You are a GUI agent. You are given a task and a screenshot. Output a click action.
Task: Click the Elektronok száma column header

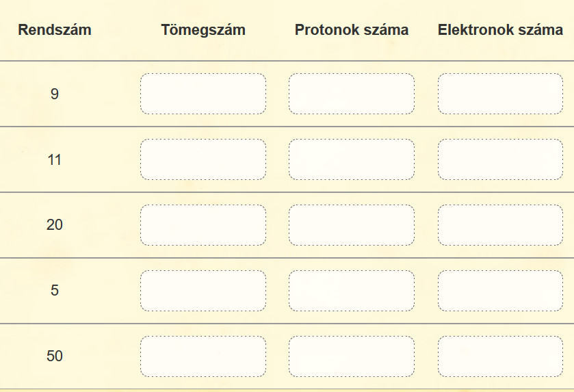(500, 30)
